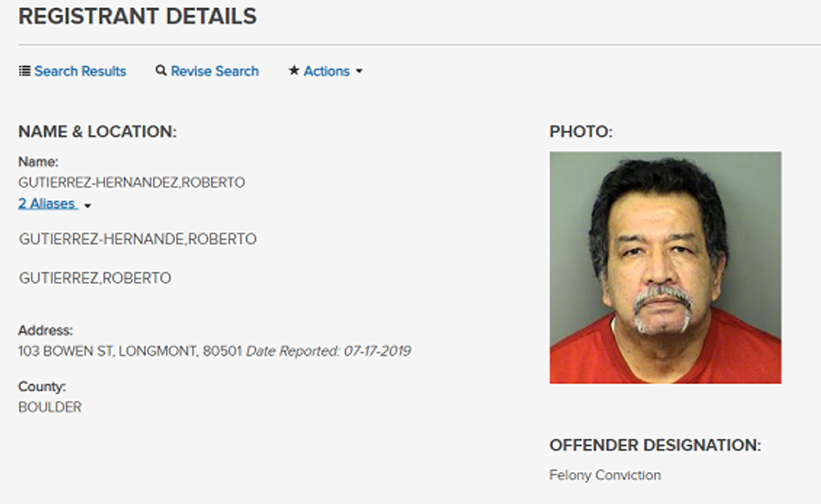
Task: Click the registrant name GUTIERREZ-HERNANDEZ,ROBERTO
Action: [132, 183]
